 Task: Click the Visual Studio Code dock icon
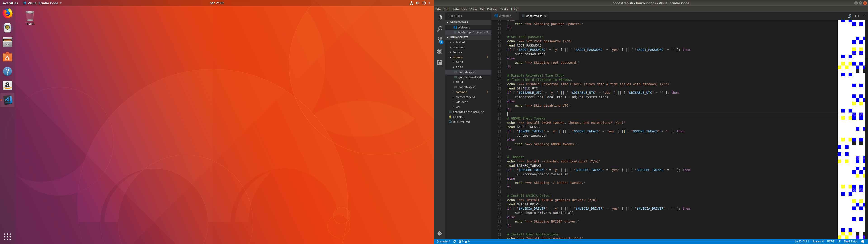pyautogui.click(x=7, y=100)
